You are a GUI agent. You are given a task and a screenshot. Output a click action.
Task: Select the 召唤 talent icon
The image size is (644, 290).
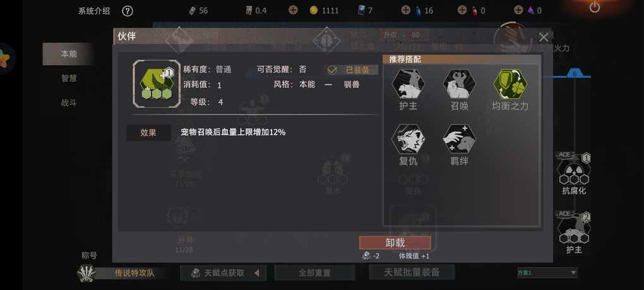coord(459,83)
